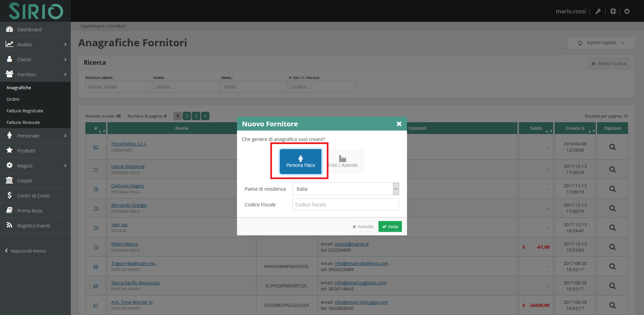The image size is (644, 315).
Task: Click Annulla to cancel the dialog
Action: [x=363, y=227]
